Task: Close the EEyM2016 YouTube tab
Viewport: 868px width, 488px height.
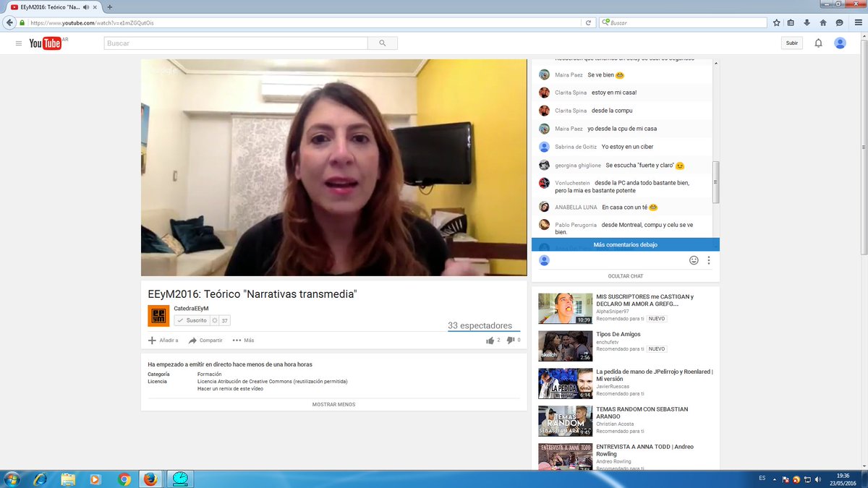Action: (x=95, y=7)
